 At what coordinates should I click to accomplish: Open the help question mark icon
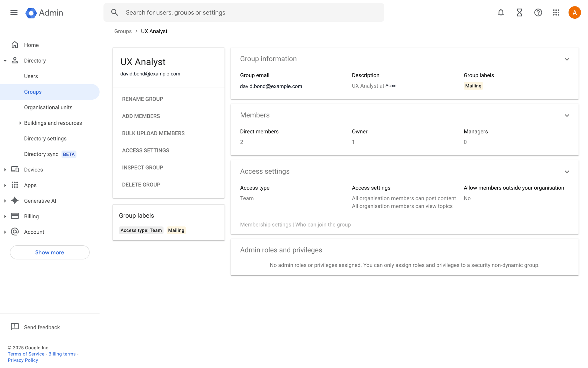pyautogui.click(x=538, y=13)
